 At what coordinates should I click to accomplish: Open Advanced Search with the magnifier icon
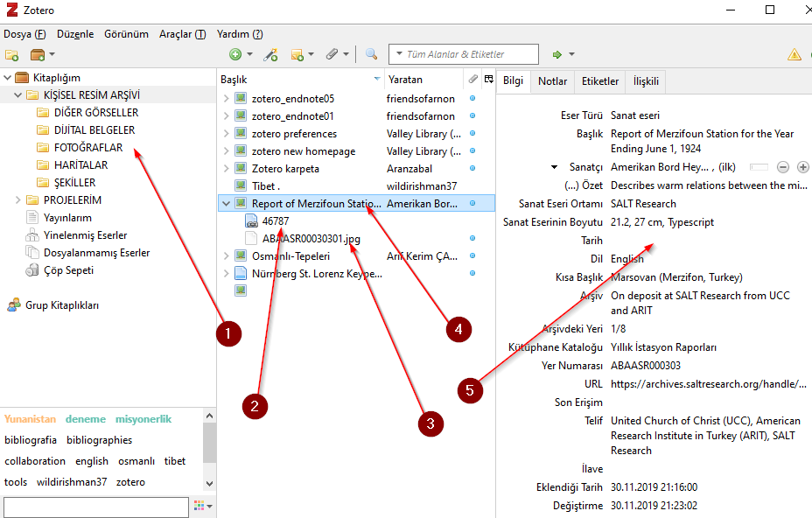(x=371, y=54)
